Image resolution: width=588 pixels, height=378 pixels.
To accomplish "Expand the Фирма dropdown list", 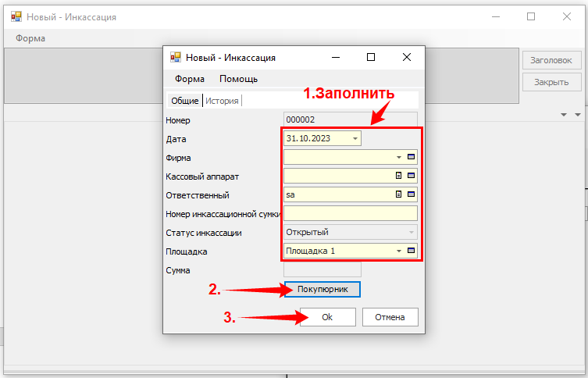I will pos(398,157).
